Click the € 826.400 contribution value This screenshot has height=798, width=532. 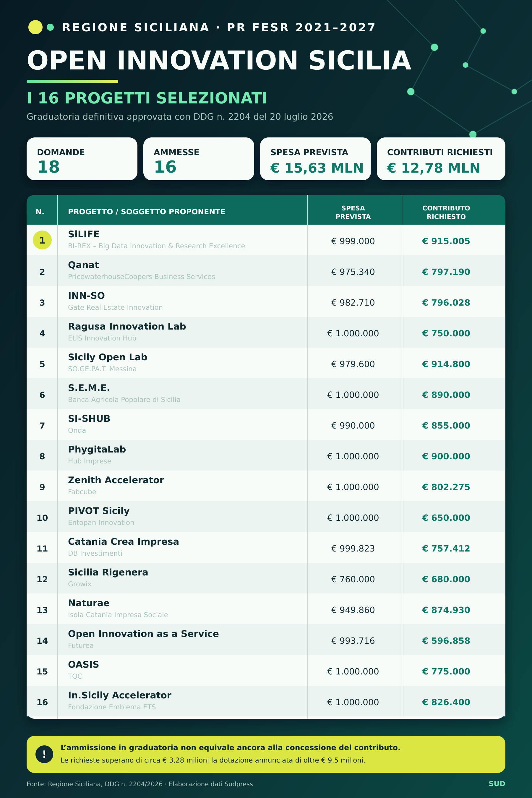click(x=446, y=702)
